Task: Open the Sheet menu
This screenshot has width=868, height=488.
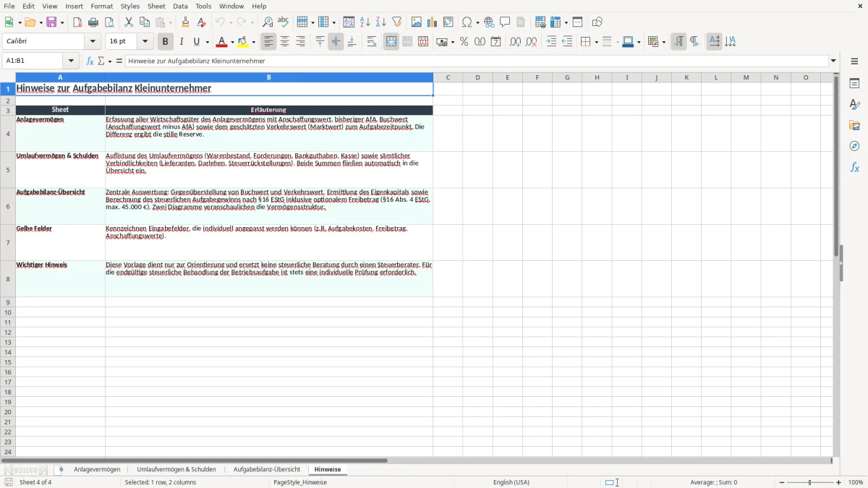Action: click(x=156, y=6)
